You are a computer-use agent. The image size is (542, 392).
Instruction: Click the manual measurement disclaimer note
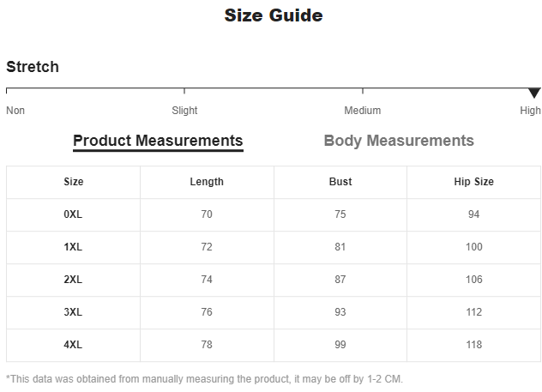click(x=204, y=378)
